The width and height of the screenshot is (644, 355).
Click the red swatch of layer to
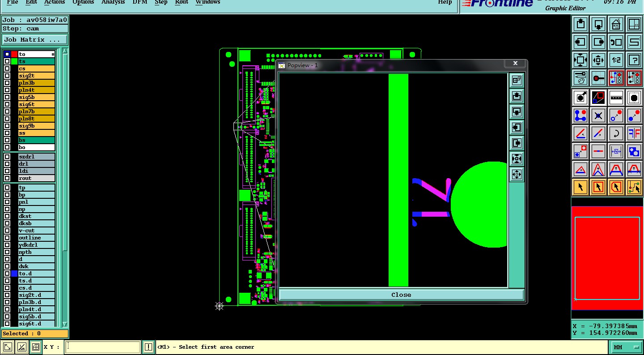pos(14,54)
